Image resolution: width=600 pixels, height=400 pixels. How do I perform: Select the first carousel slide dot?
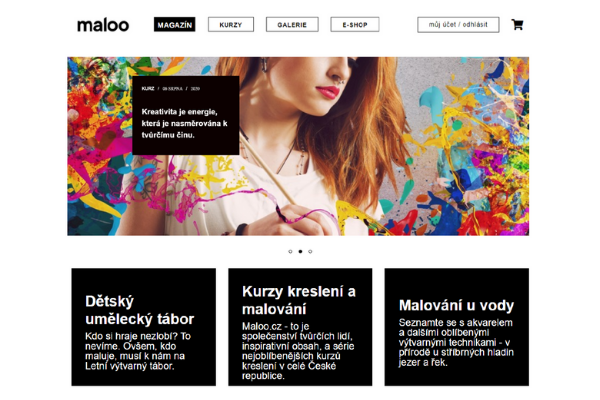coord(290,251)
